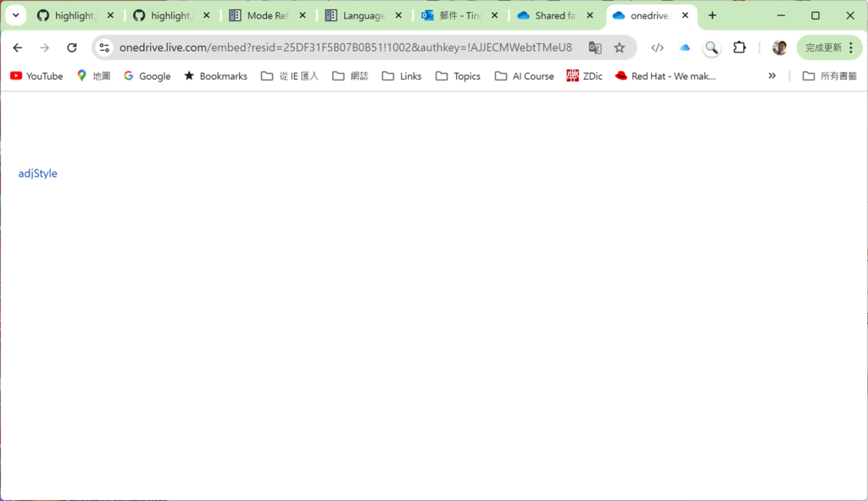Image resolution: width=868 pixels, height=501 pixels.
Task: Open the Bookmarks star shortcut
Action: [216, 75]
